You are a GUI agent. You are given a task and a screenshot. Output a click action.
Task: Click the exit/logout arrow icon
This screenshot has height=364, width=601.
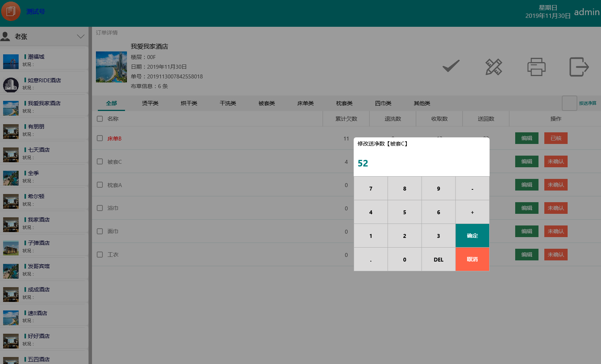click(579, 67)
